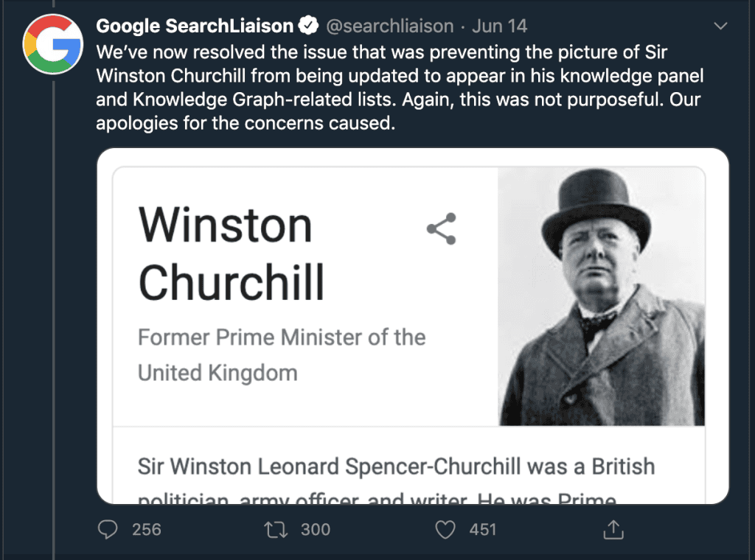Image resolution: width=755 pixels, height=560 pixels.
Task: Click the tweet share upload icon
Action: point(613,529)
